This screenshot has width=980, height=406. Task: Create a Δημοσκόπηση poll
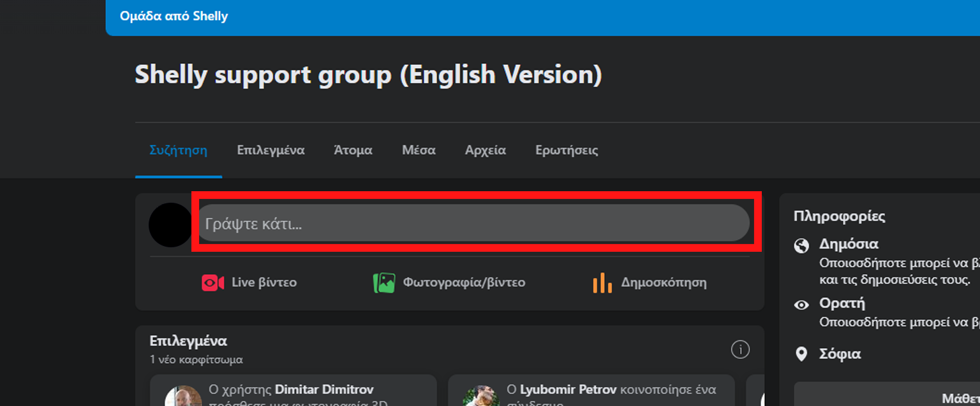click(650, 282)
